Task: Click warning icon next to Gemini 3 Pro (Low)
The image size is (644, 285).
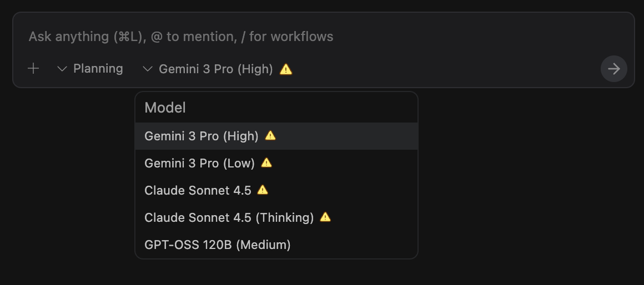Action: pos(266,162)
